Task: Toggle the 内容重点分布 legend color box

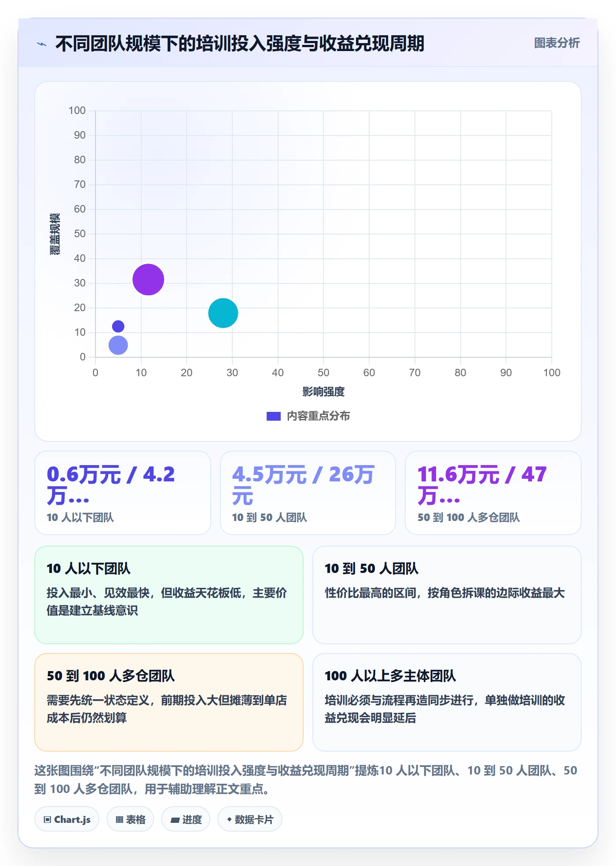Action: click(x=273, y=416)
